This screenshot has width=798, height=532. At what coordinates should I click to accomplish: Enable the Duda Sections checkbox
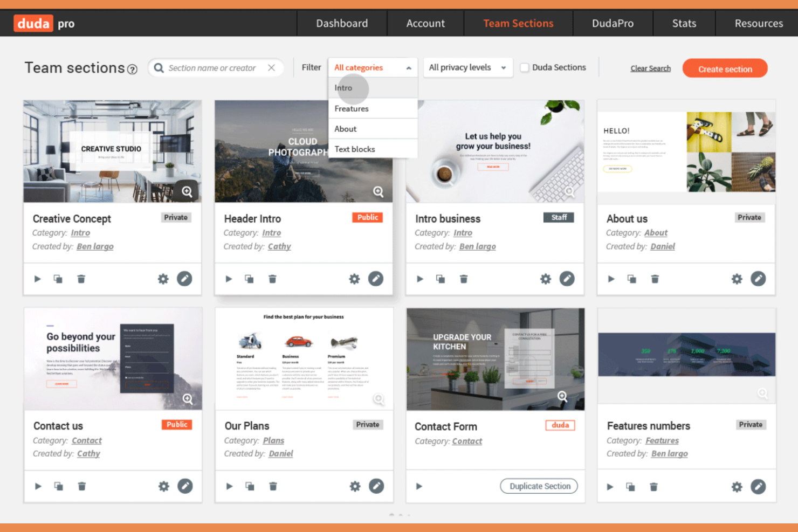point(524,68)
